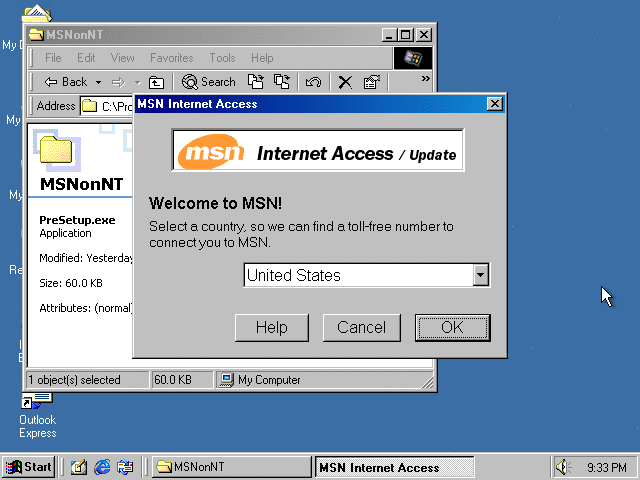This screenshot has height=480, width=640.
Task: Open Favorites menu in MSNonNT window
Action: click(x=171, y=58)
